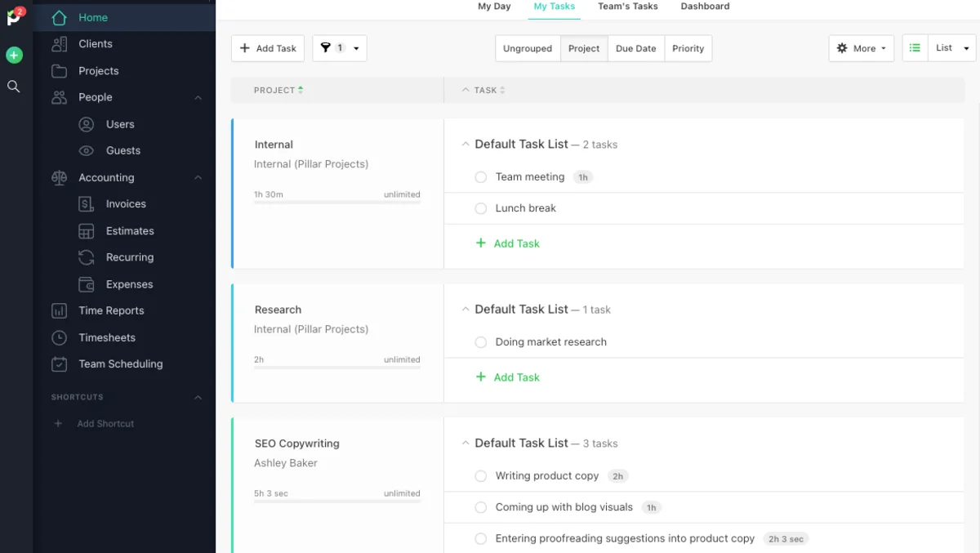Click the gear icon in More button
The image size is (980, 553).
(x=842, y=48)
